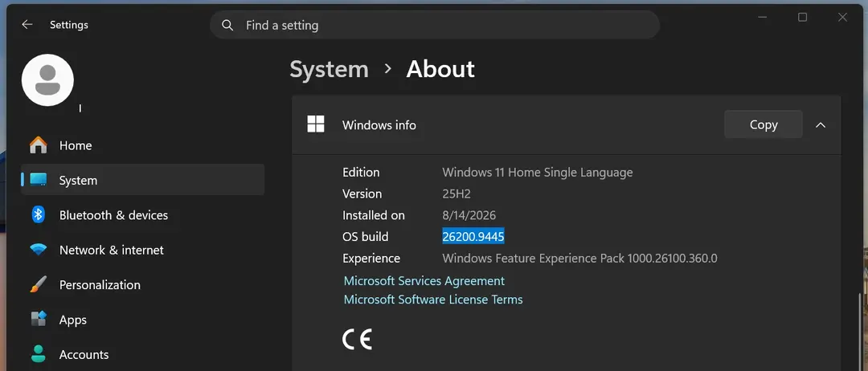
Task: Click the Home house icon
Action: [x=39, y=145]
